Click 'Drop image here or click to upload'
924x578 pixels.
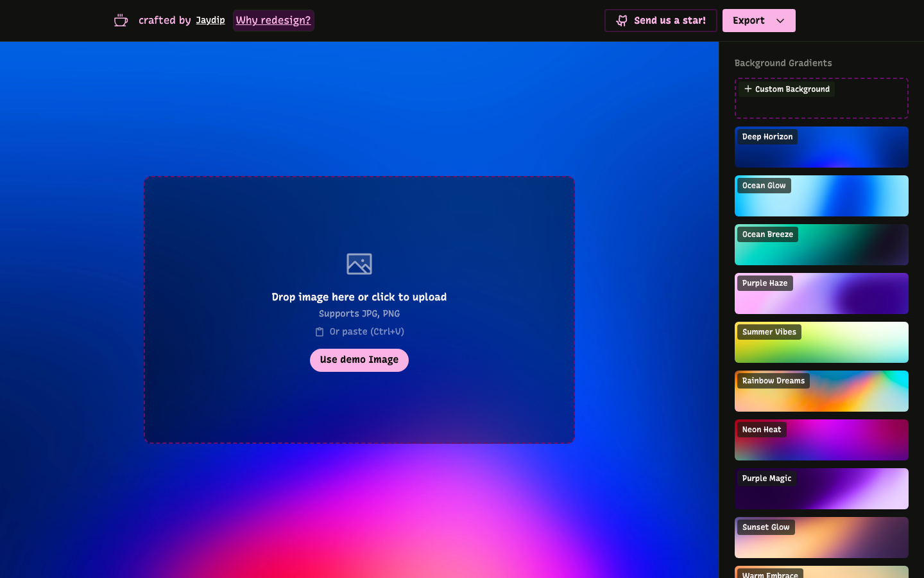[359, 297]
